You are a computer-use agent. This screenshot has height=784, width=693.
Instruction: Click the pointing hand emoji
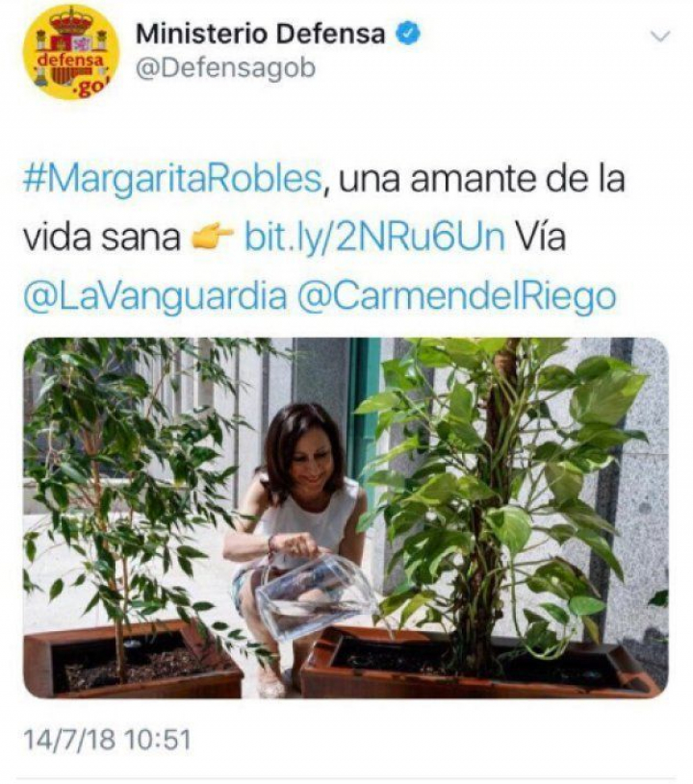tap(212, 234)
